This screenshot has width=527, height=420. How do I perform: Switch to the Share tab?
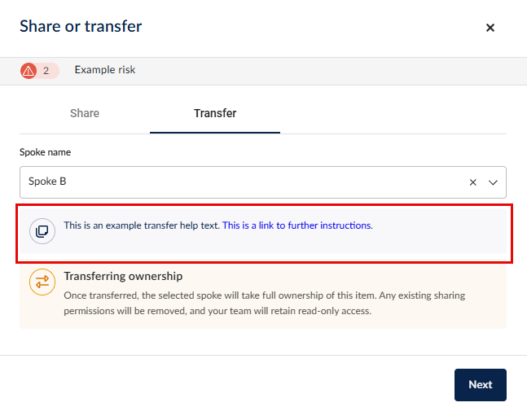coord(85,113)
